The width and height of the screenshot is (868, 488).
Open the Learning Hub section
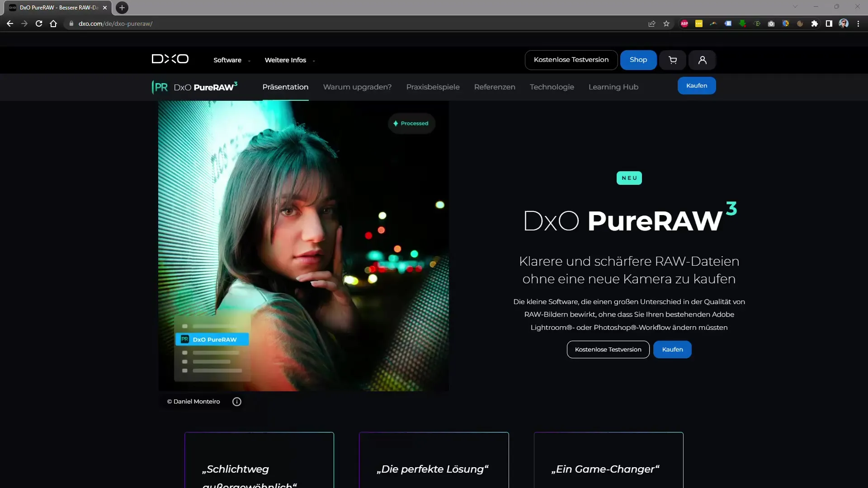point(613,86)
